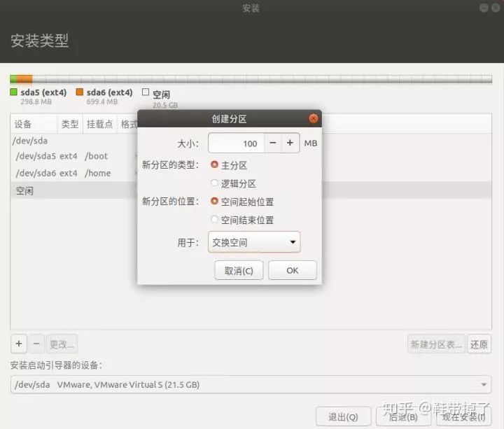The width and height of the screenshot is (504, 429).
Task: Select /dev/sda5 ext4 /boot row
Action: tap(74, 156)
